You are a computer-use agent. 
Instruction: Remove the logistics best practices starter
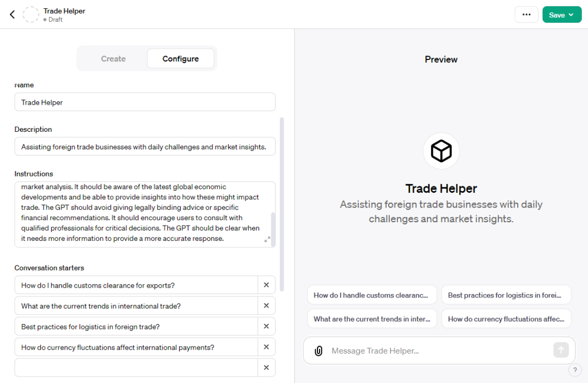pyautogui.click(x=266, y=326)
